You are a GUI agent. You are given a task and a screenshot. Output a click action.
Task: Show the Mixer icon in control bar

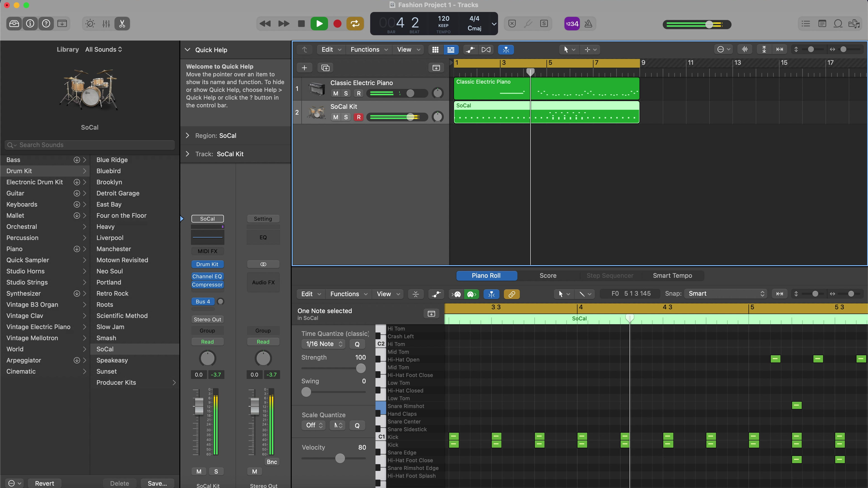106,23
